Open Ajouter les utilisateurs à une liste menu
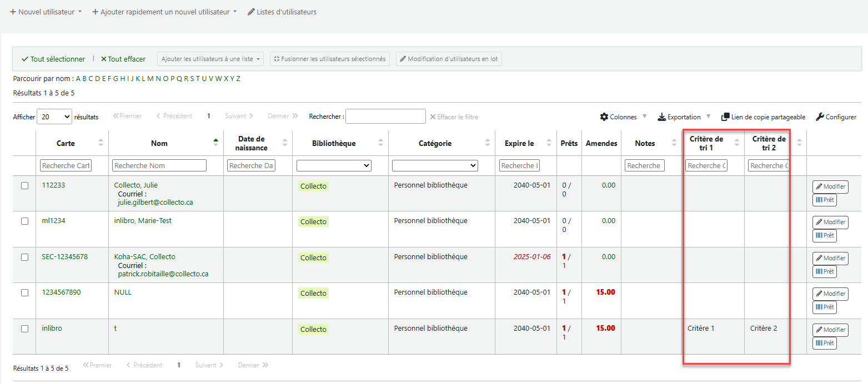The width and height of the screenshot is (868, 384). pyautogui.click(x=210, y=59)
